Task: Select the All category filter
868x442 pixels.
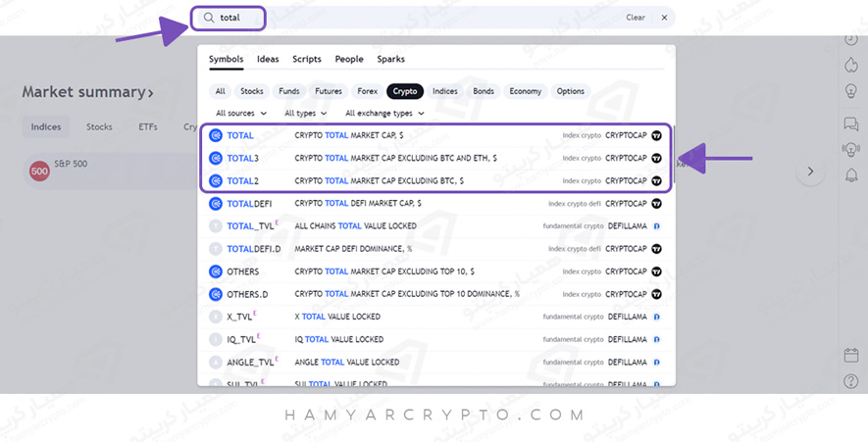Action: 221,91
